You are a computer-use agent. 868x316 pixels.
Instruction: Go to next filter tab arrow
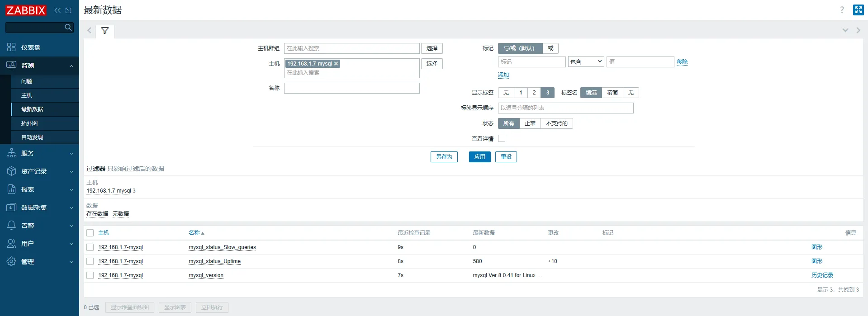[858, 30]
